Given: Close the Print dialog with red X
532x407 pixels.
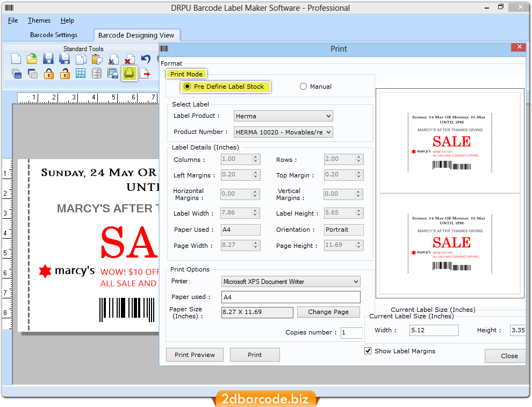Looking at the screenshot, I should click(x=519, y=47).
